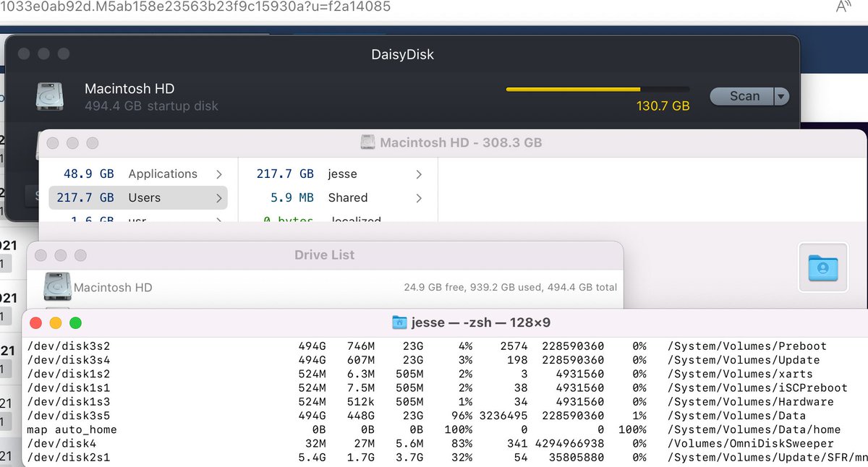Viewport: 868px width, 467px height.
Task: Click the 494.4 GB startup disk subtitle
Action: pyautogui.click(x=151, y=106)
